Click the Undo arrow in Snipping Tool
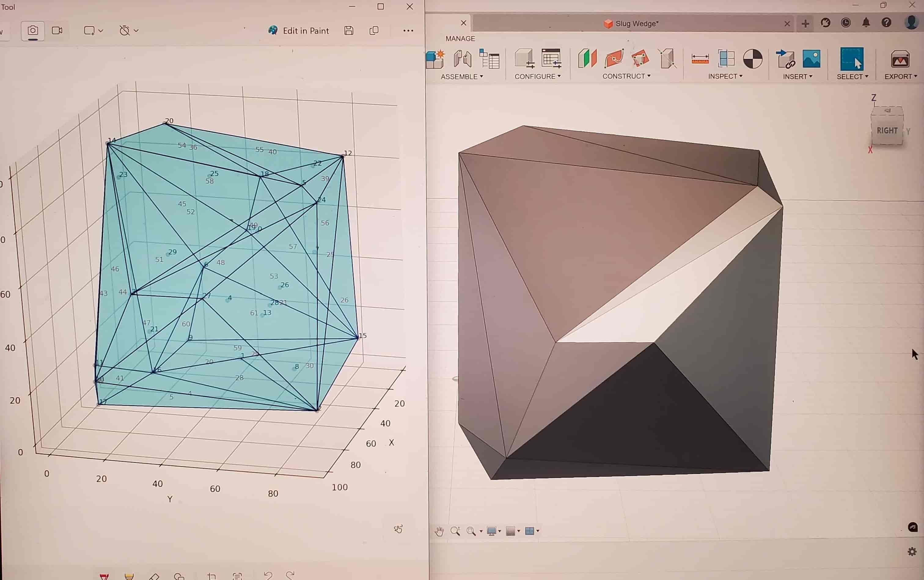The width and height of the screenshot is (924, 580). tap(268, 575)
